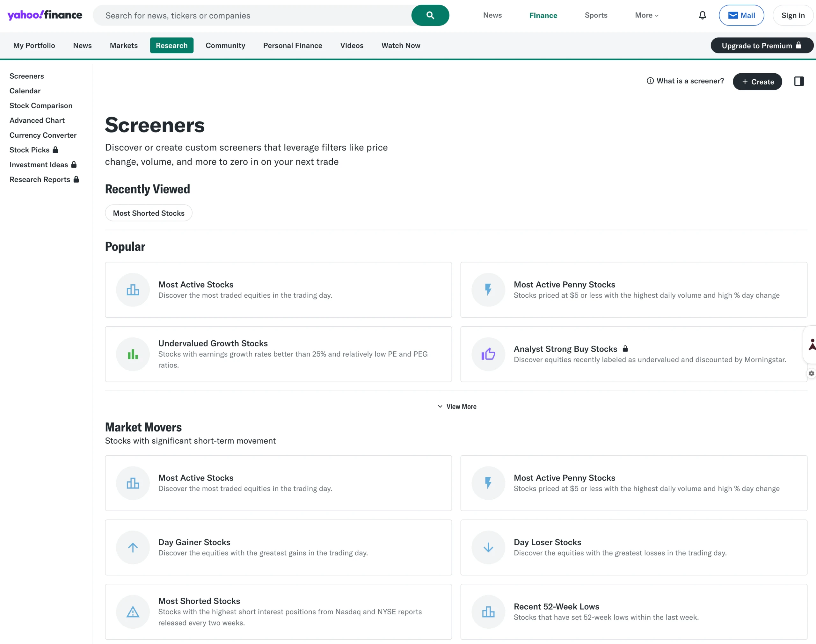Switch to the Markets tab
This screenshot has height=644, width=816.
click(123, 45)
